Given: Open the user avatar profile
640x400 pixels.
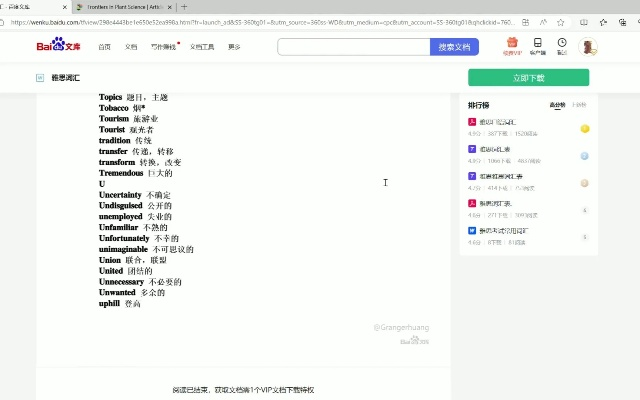Looking at the screenshot, I should [588, 47].
